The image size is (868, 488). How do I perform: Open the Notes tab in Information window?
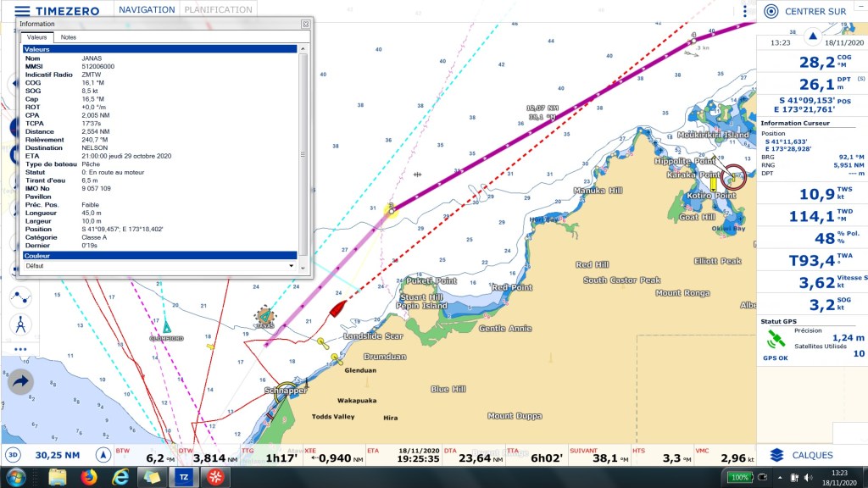click(68, 37)
